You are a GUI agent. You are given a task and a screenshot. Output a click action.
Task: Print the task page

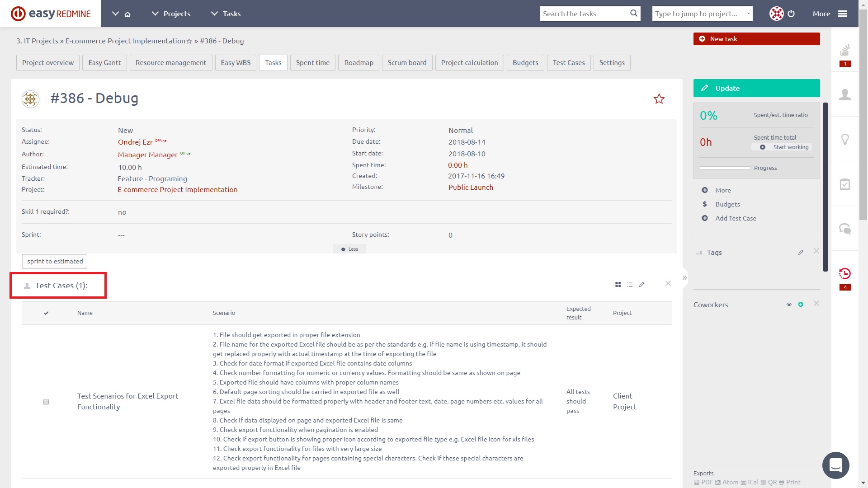tap(790, 482)
